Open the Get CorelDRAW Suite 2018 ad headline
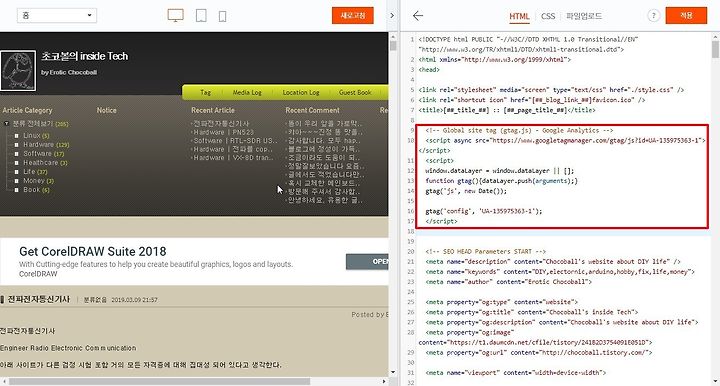The image size is (720, 386). coord(93,252)
